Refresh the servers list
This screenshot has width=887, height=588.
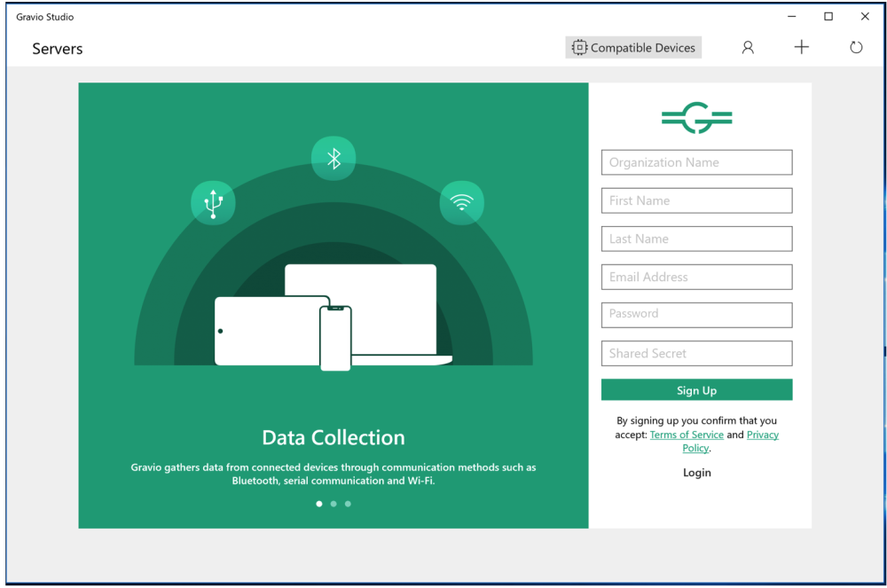coord(856,48)
